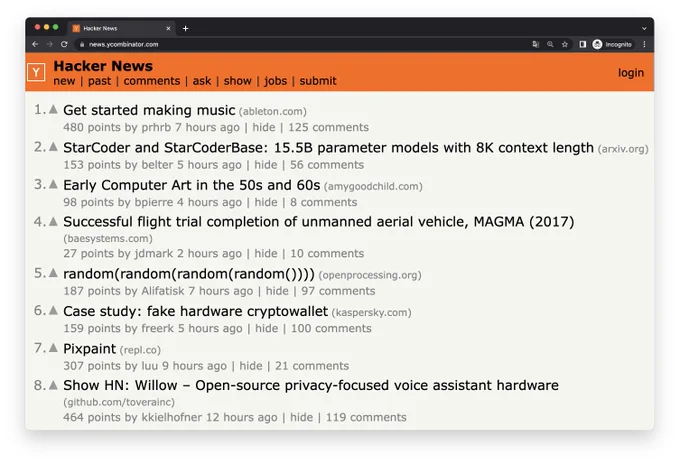
Task: Reload the page with refresh icon
Action: pos(64,44)
